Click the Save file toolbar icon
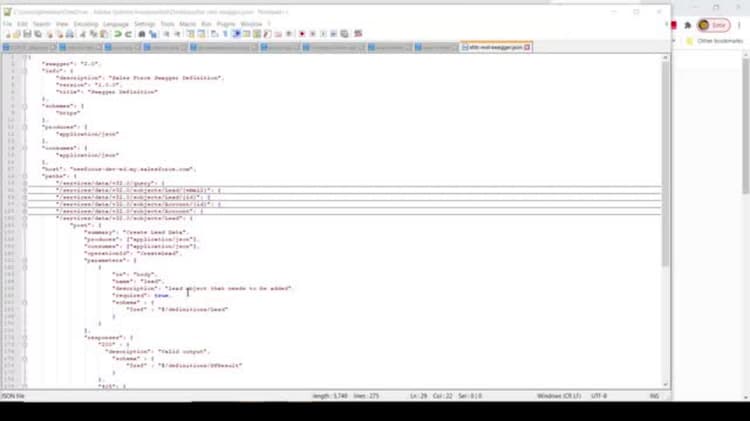The height and width of the screenshot is (421, 750). point(27,34)
